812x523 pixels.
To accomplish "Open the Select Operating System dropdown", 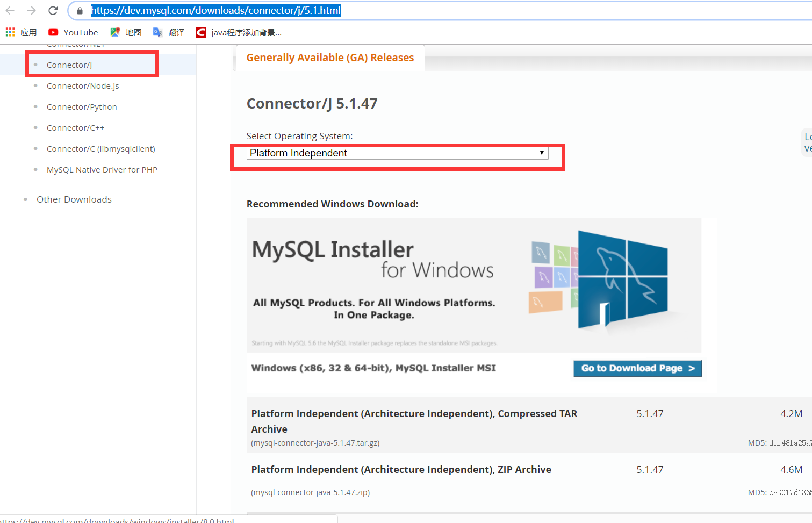I will pos(397,153).
